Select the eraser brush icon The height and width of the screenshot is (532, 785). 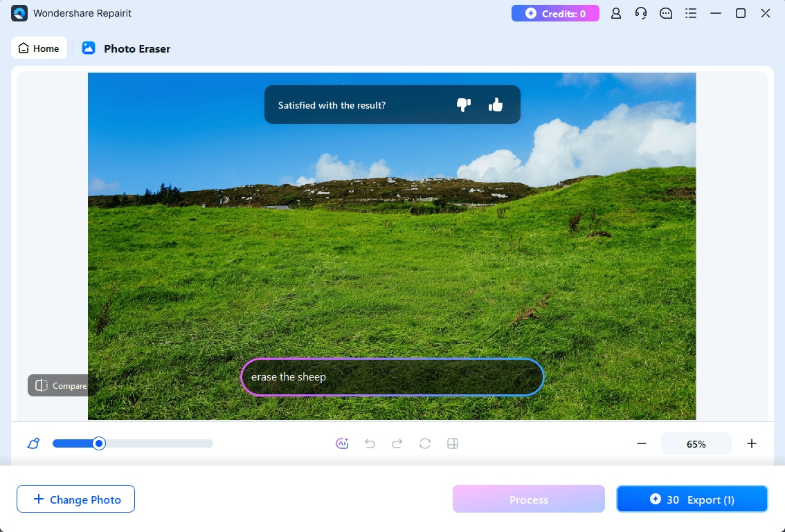tap(33, 443)
